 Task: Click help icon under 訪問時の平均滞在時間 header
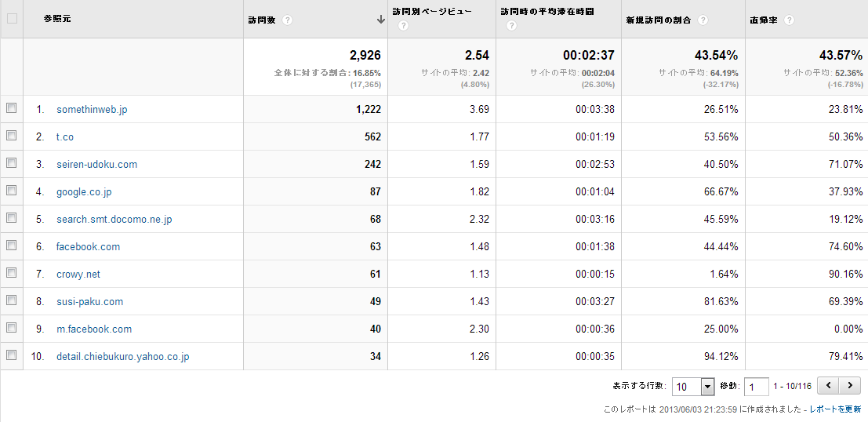click(x=511, y=26)
